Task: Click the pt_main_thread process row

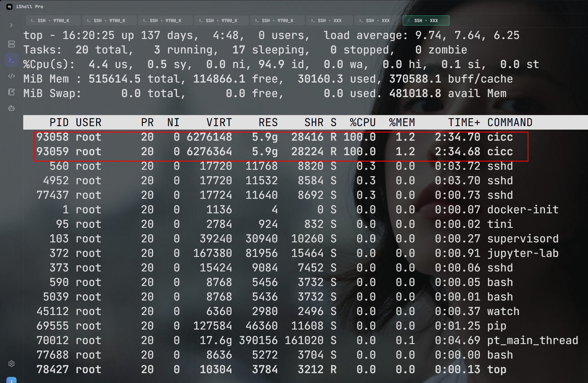Action: 305,340
